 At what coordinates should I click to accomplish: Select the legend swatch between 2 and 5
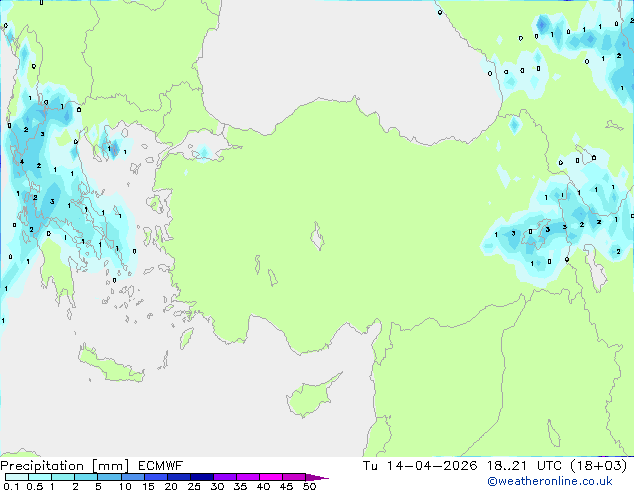click(x=86, y=477)
